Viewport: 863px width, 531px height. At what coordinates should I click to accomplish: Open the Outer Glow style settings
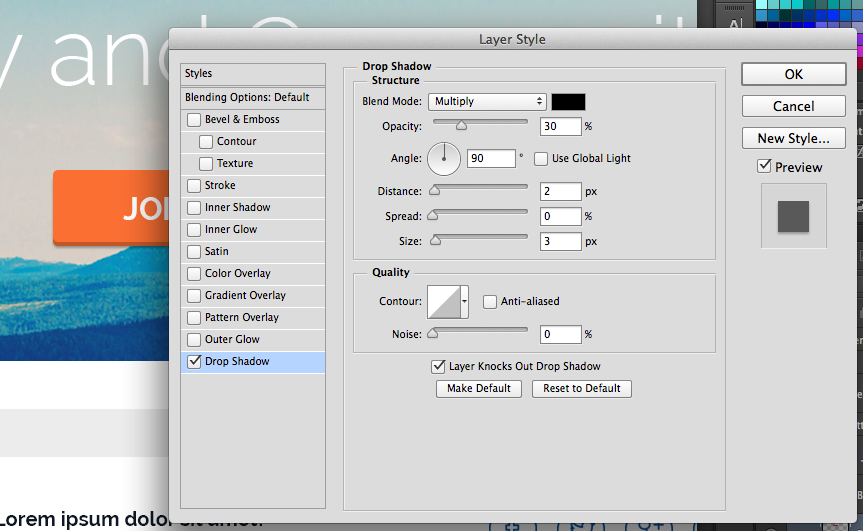pyautogui.click(x=232, y=339)
